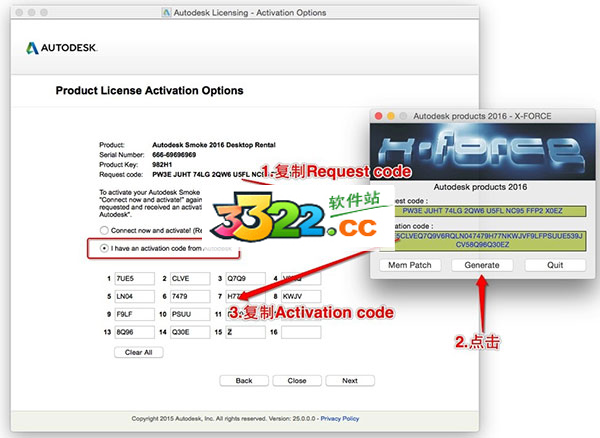Click product name "Autodesk Smoke 2016 Desktop Rental"
600x438 pixels.
pos(214,145)
